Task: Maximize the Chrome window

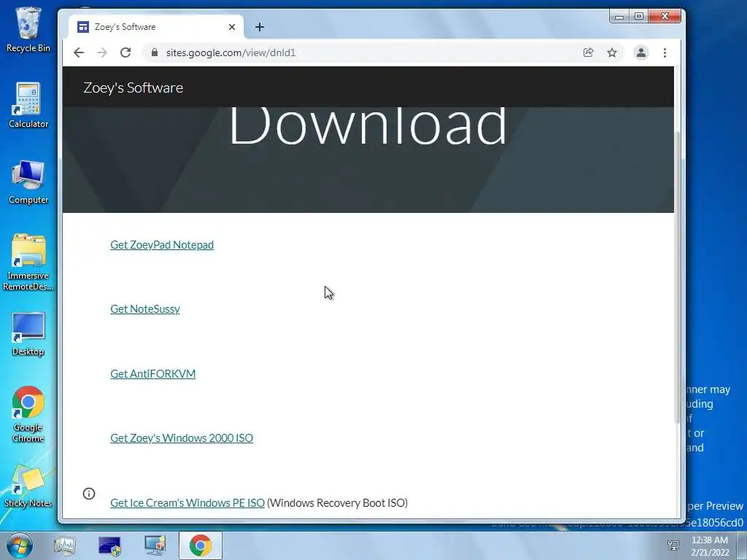Action: coord(638,17)
